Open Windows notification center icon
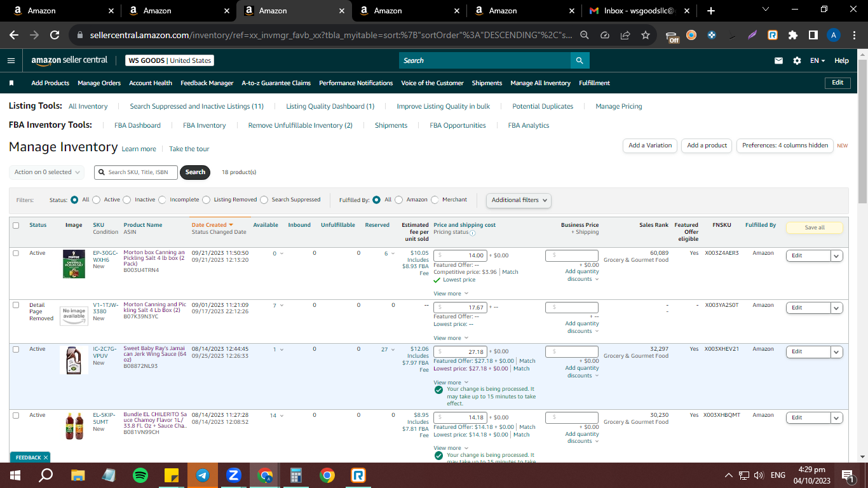The image size is (868, 488). (x=847, y=475)
